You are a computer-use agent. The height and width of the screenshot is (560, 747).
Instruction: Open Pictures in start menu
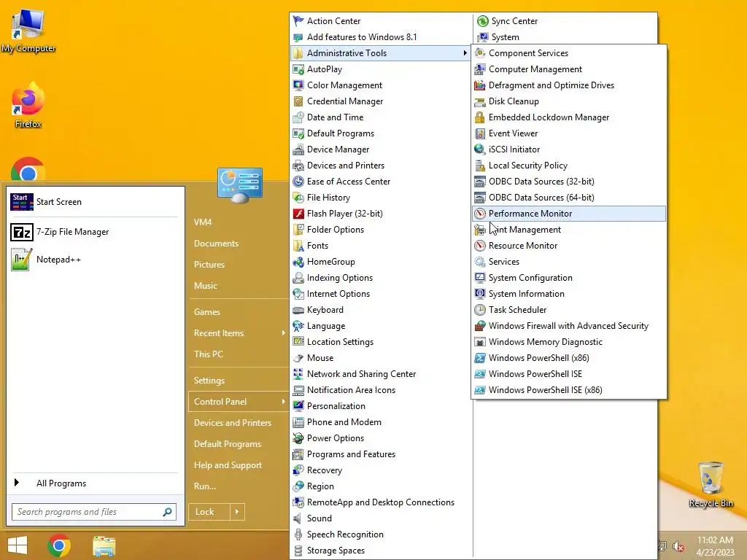point(209,264)
